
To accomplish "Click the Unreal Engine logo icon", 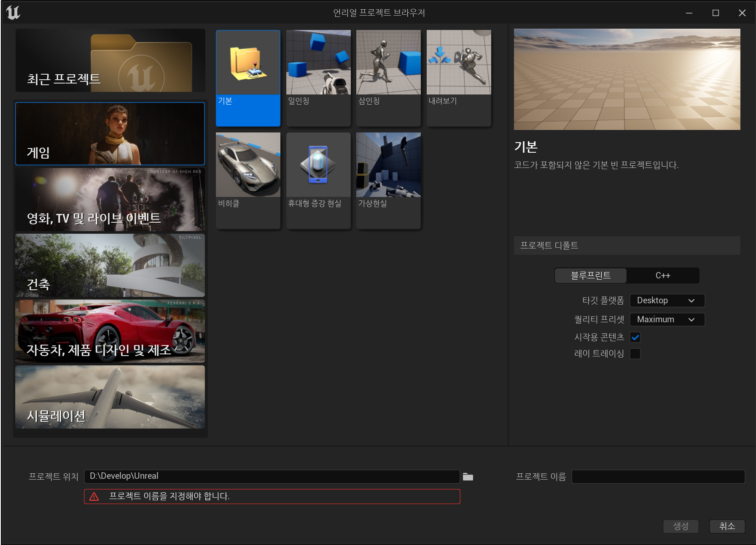I will coord(13,12).
